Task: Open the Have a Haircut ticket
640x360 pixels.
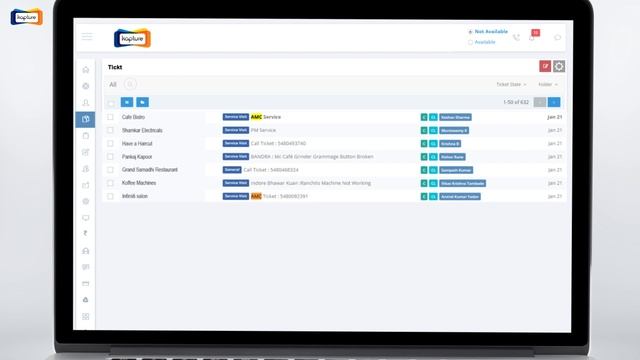Action: pyautogui.click(x=137, y=144)
